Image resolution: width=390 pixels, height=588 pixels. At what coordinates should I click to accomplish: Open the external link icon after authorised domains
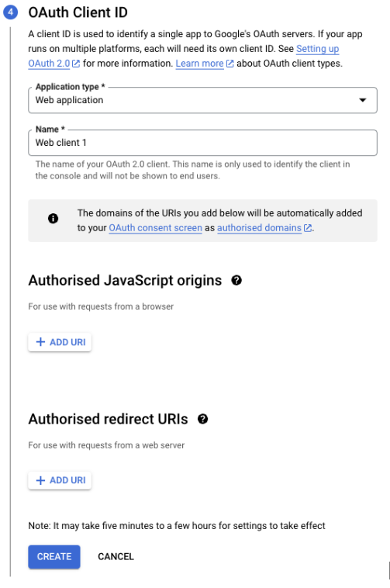[308, 228]
